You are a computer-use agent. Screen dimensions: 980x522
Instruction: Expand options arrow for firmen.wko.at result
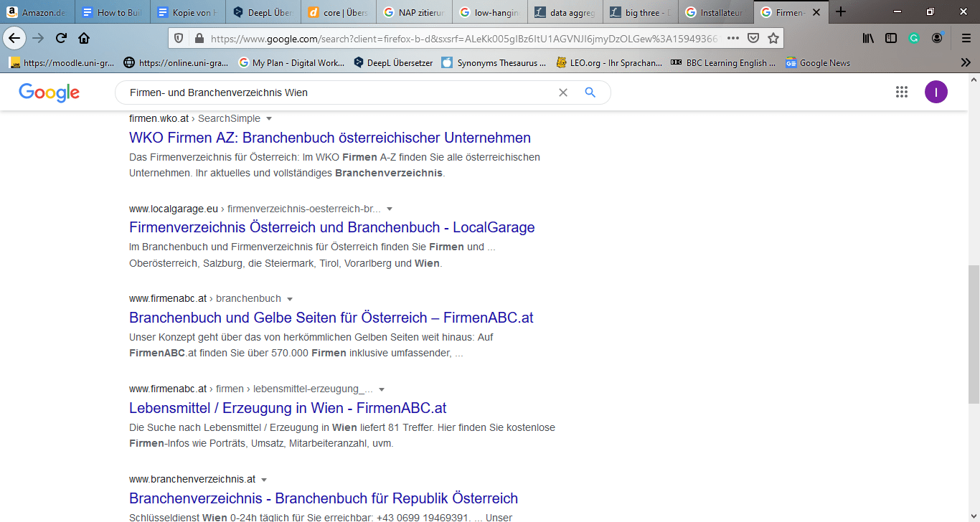[x=269, y=118]
